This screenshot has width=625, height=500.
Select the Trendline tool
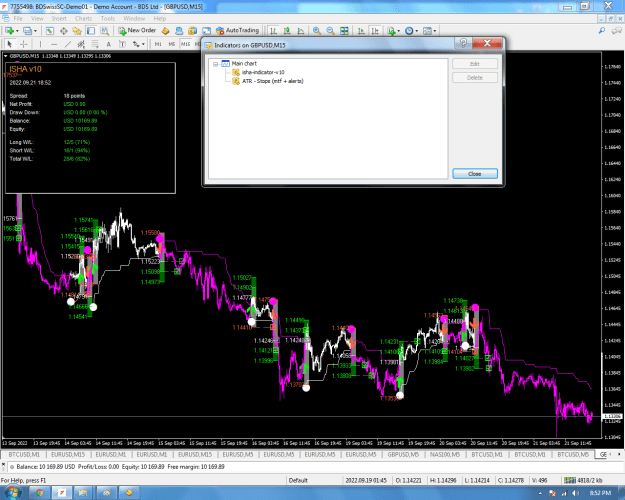pos(68,44)
